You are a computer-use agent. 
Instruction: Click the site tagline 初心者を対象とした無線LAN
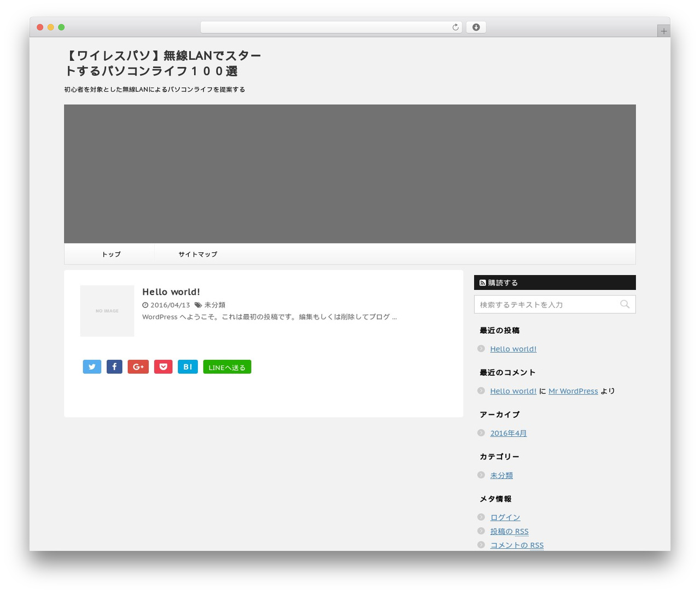pyautogui.click(x=154, y=90)
